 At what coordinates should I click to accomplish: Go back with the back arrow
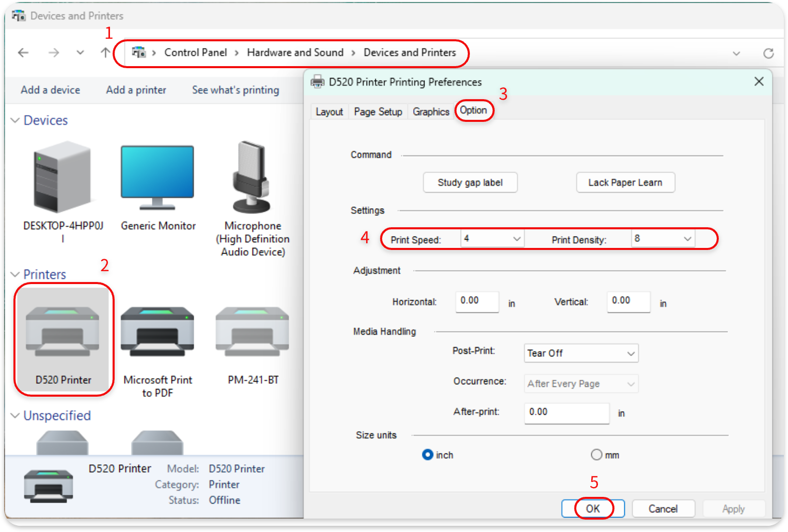click(23, 53)
